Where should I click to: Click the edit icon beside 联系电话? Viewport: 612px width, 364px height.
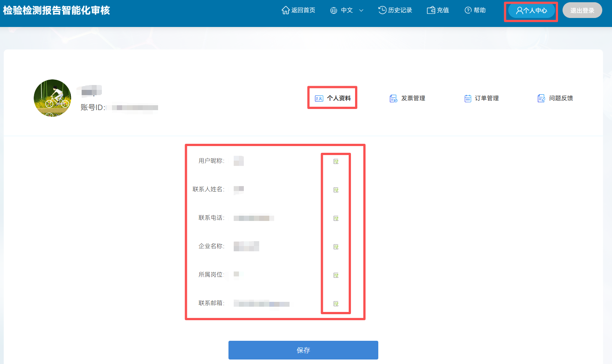336,218
